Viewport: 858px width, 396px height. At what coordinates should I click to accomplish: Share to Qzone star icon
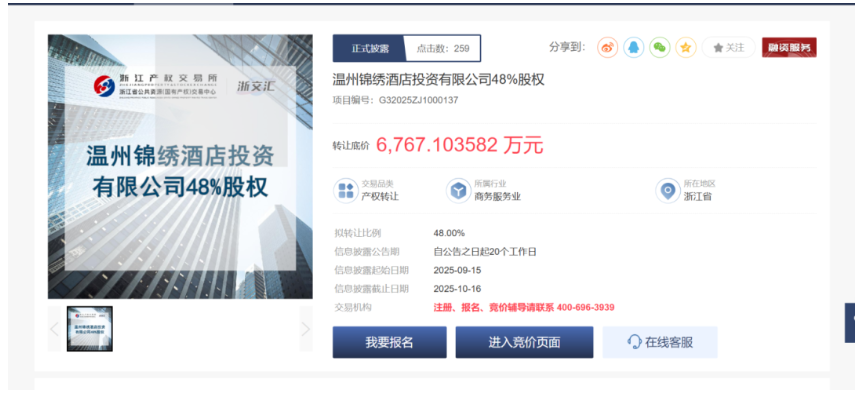coord(686,48)
